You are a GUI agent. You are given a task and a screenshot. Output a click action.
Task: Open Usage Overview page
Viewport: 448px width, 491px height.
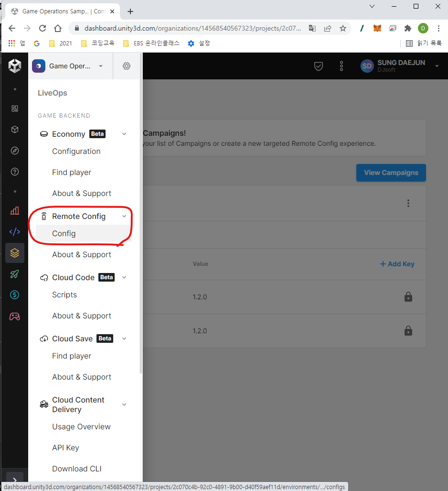click(x=81, y=427)
